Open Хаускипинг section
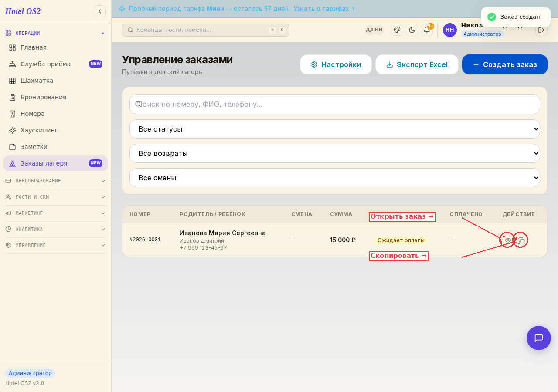Image resolution: width=558 pixels, height=392 pixels. pos(55,130)
